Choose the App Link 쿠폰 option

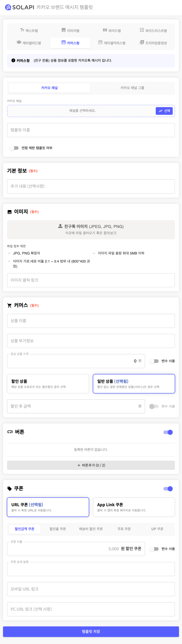click(x=134, y=507)
